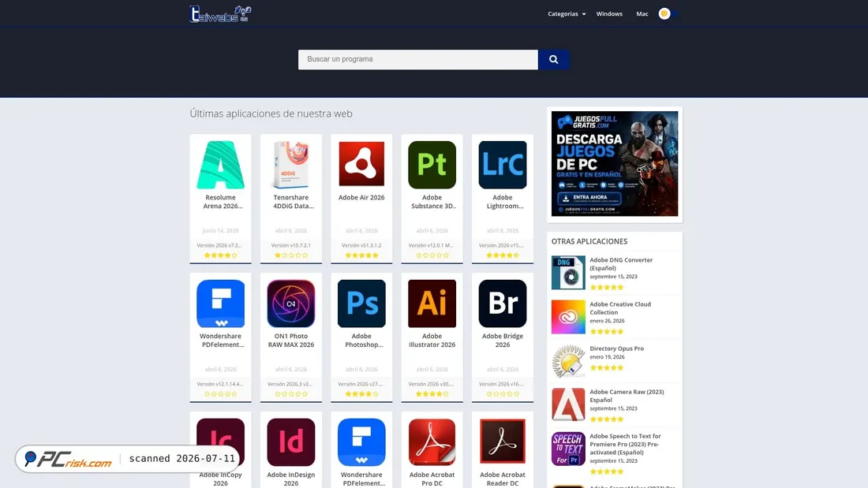Open the Adobe Illustrator Ai icon
868x488 pixels.
pyautogui.click(x=432, y=304)
